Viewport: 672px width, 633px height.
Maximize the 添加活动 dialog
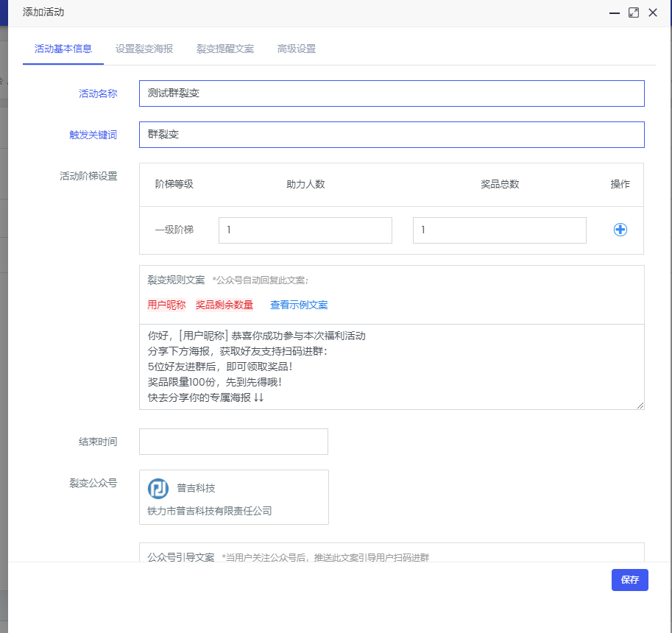pos(634,13)
